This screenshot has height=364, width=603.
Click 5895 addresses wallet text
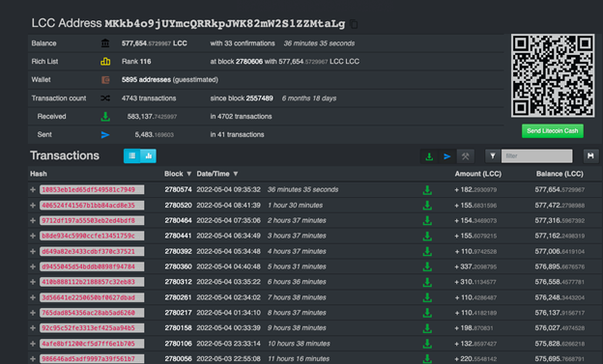[146, 80]
